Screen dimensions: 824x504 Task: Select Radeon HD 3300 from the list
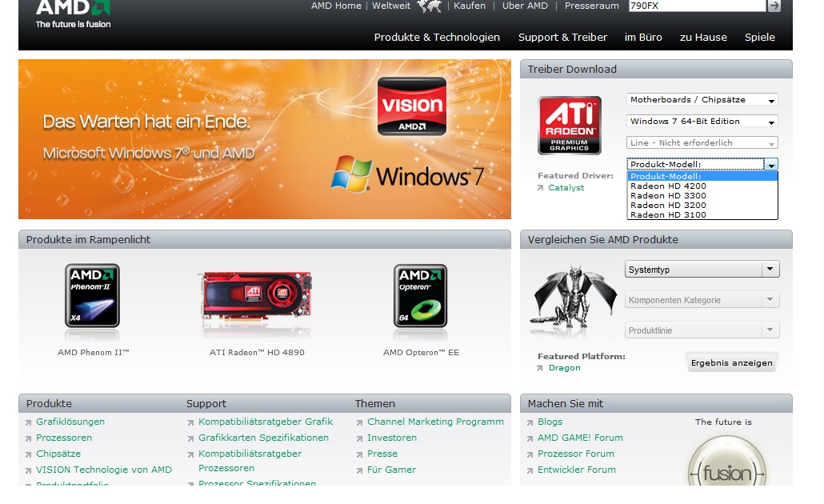pyautogui.click(x=702, y=195)
